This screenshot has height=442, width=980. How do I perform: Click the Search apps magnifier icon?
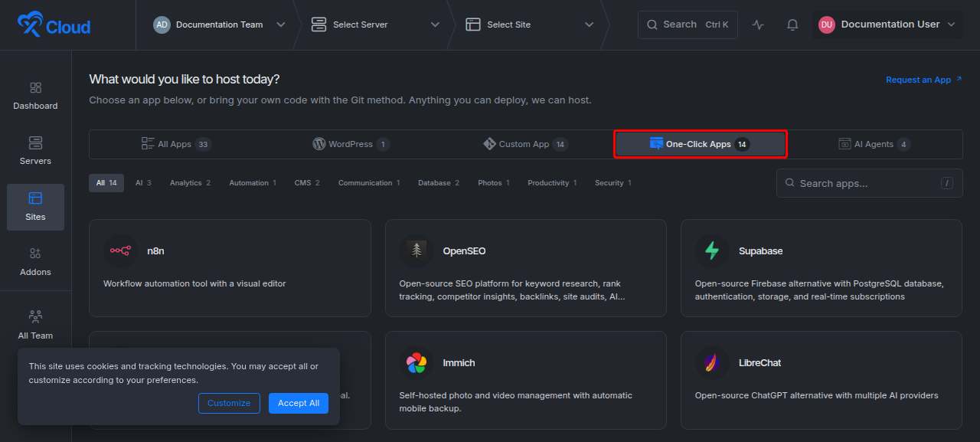pyautogui.click(x=790, y=183)
